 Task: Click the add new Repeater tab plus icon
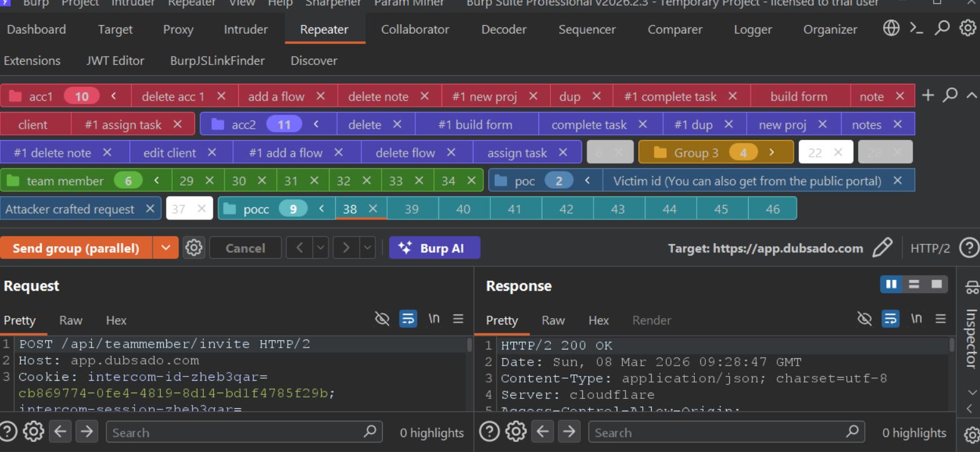(x=928, y=96)
